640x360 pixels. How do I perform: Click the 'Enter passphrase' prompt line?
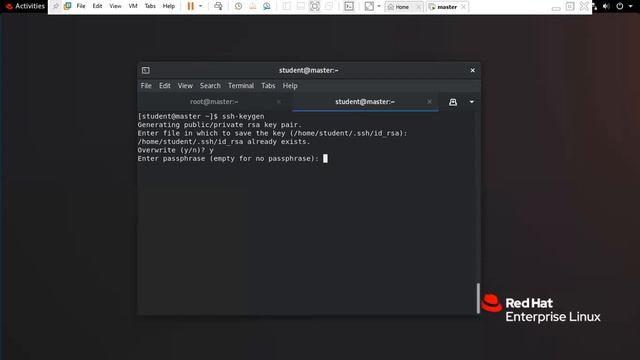[228, 158]
